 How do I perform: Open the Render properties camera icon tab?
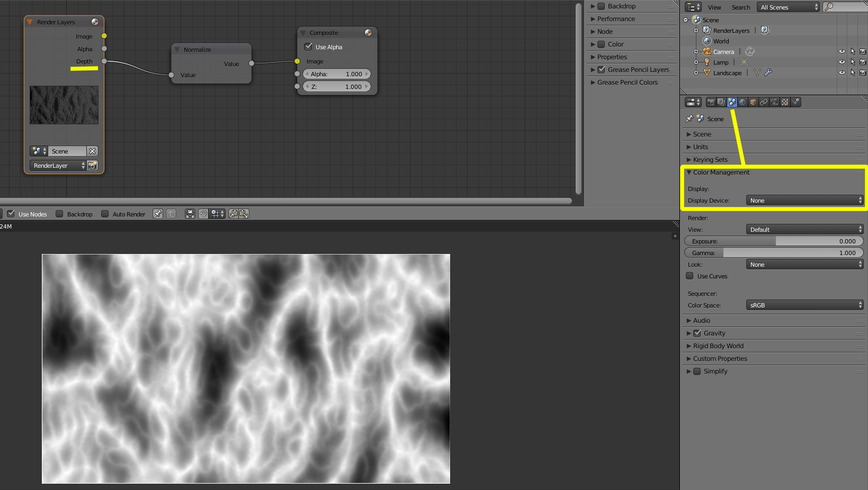click(711, 102)
